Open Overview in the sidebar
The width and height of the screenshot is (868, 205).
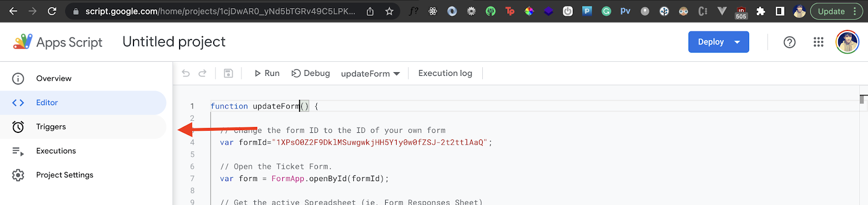(x=83, y=79)
